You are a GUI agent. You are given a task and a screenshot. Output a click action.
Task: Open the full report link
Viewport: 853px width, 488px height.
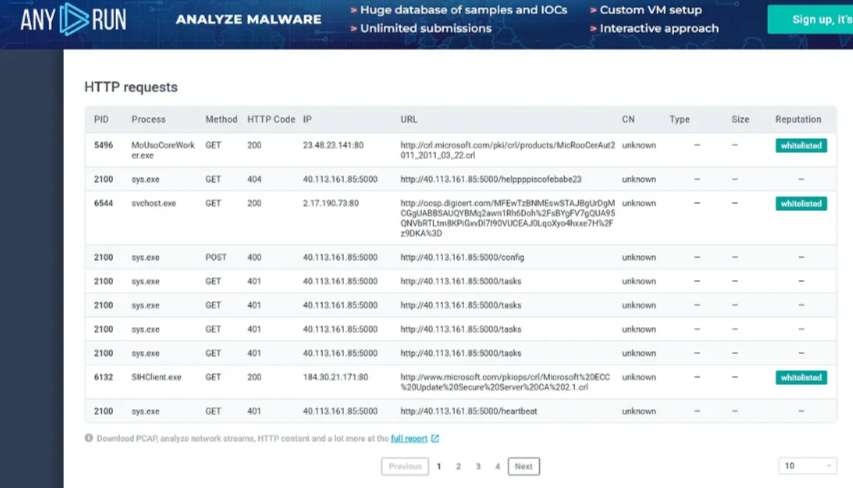pyautogui.click(x=408, y=438)
